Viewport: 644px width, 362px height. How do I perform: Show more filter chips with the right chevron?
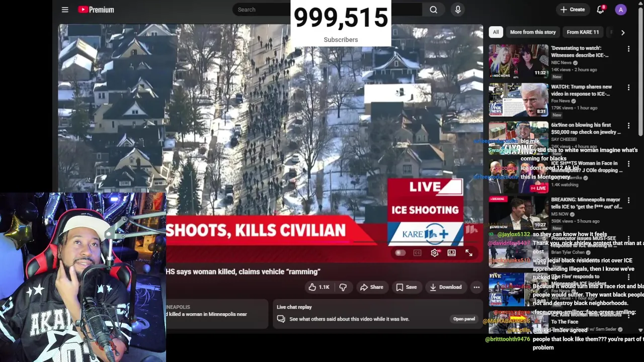point(623,32)
